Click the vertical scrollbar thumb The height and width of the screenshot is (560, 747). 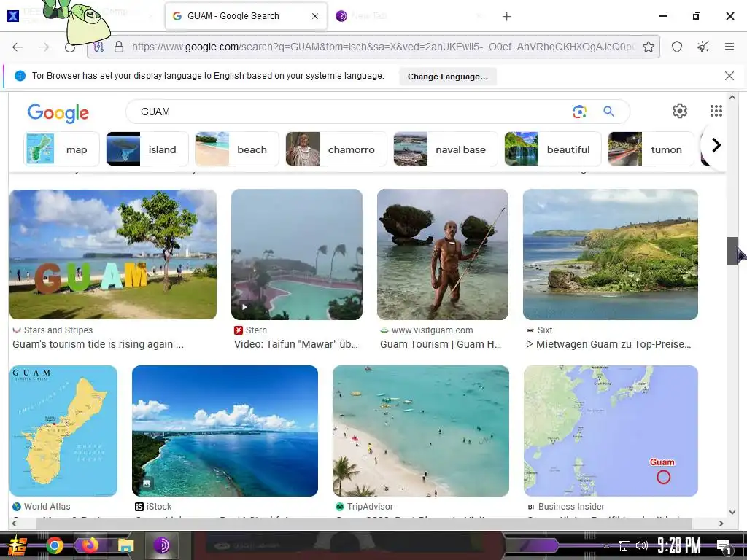pyautogui.click(x=732, y=251)
